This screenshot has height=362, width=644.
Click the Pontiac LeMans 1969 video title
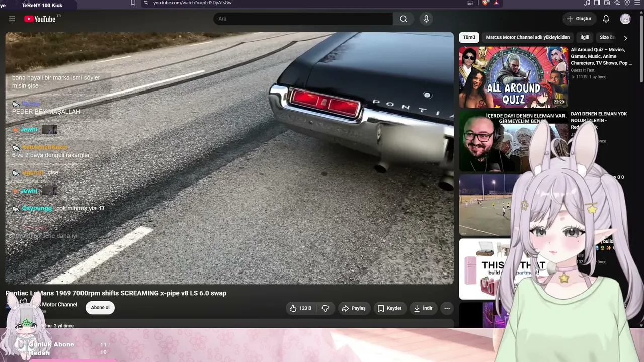[116, 293]
